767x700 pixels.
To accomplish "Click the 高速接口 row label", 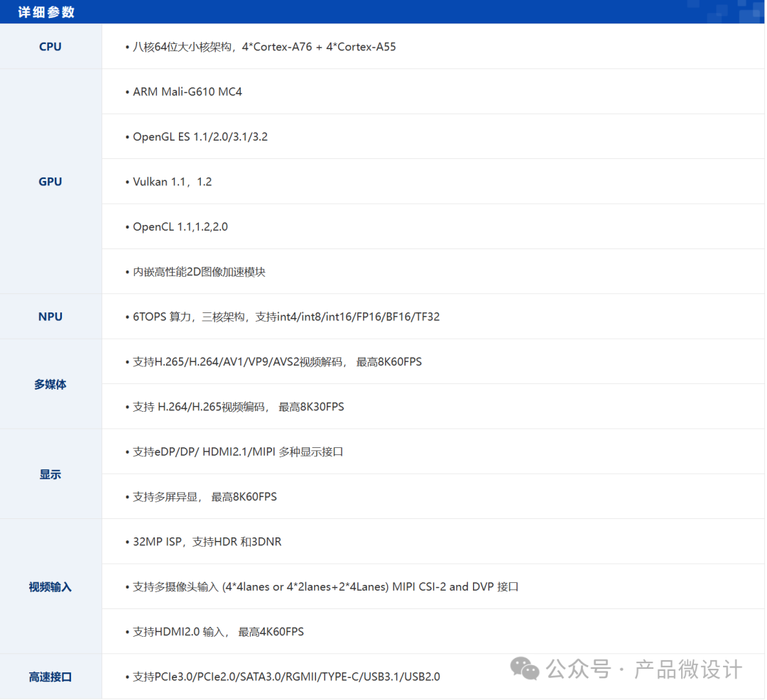I will coord(50,677).
